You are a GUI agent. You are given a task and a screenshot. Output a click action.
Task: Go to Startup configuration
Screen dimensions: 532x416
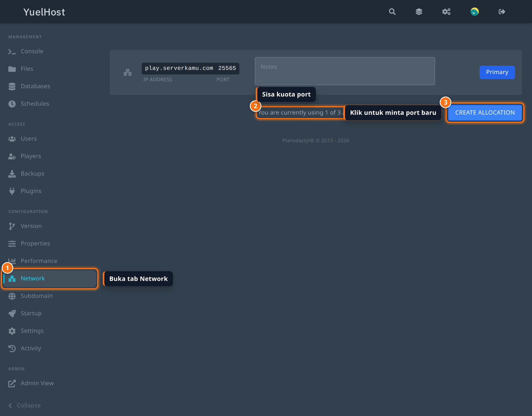50,313
